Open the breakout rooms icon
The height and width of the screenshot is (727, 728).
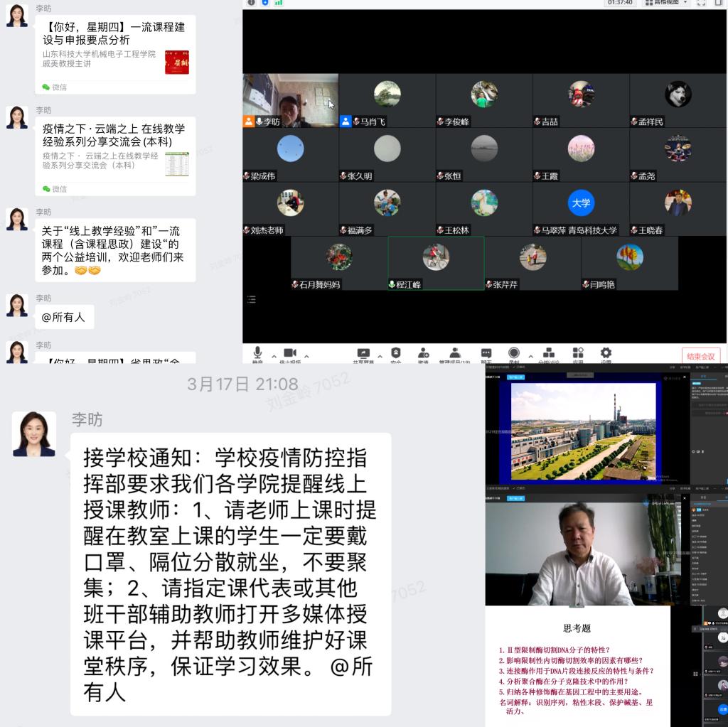pyautogui.click(x=549, y=353)
